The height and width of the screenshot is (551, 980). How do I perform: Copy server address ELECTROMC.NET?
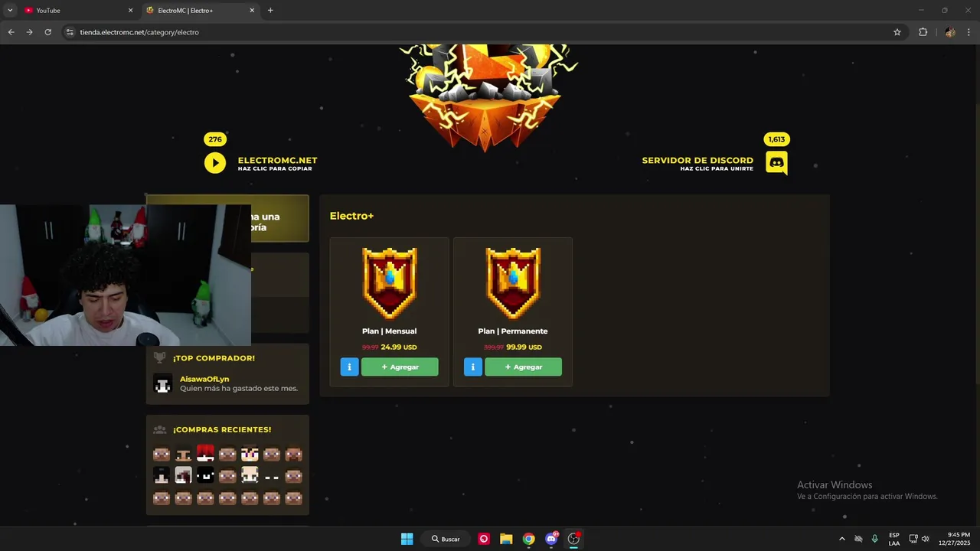pos(277,161)
